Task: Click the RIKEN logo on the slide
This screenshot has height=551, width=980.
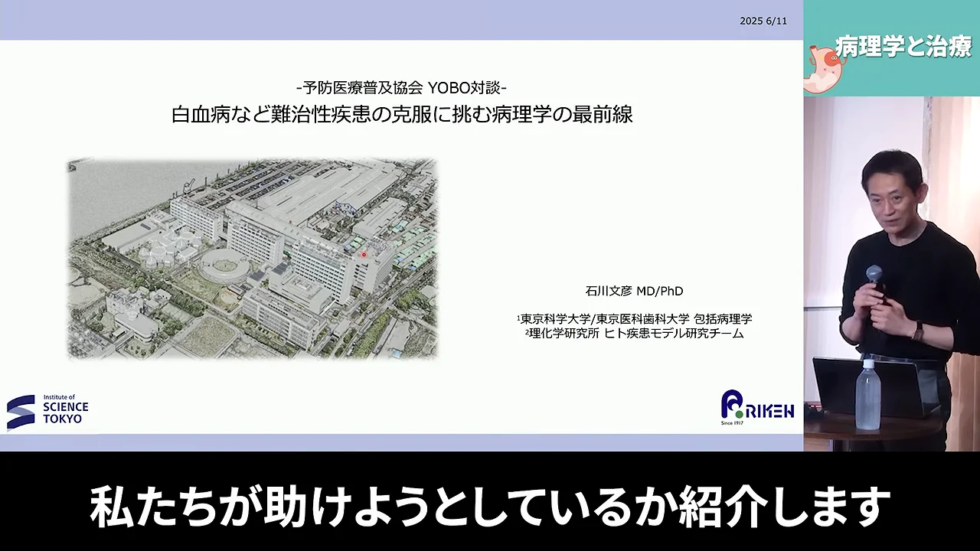Action: point(757,407)
